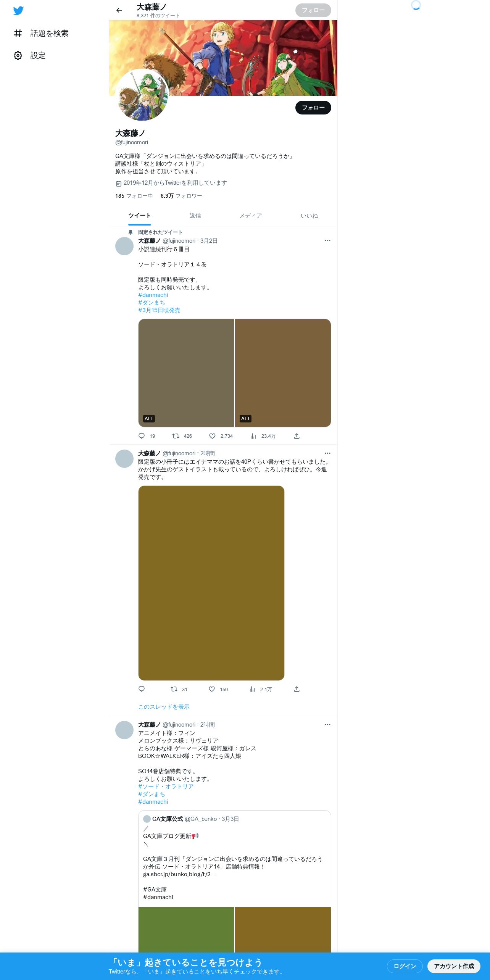The image size is (490, 980).
Task: Open the いいね tab
Action: (309, 216)
